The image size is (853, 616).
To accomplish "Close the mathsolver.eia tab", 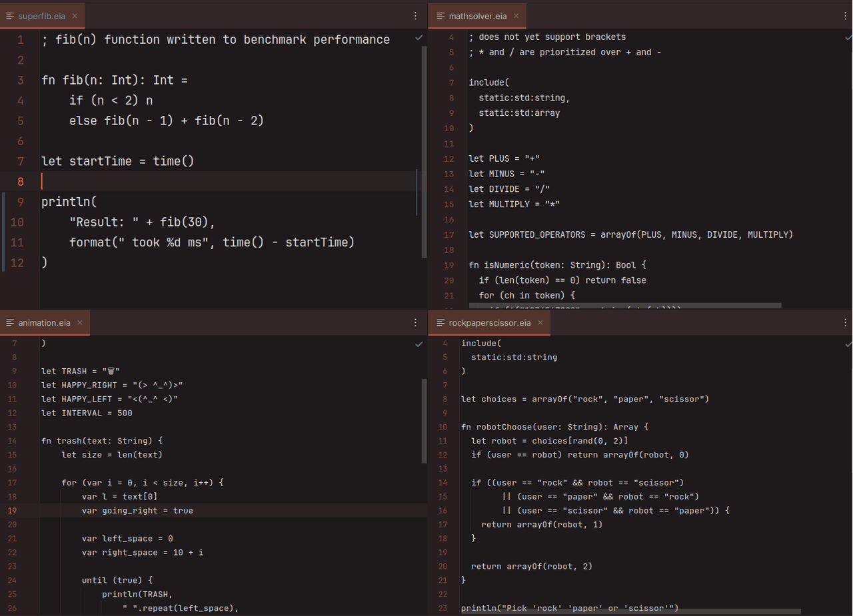I will click(x=516, y=16).
